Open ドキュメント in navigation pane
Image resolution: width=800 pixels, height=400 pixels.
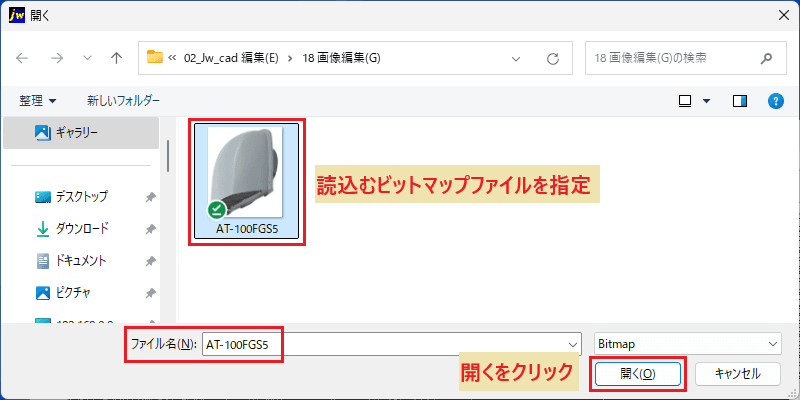(x=81, y=261)
